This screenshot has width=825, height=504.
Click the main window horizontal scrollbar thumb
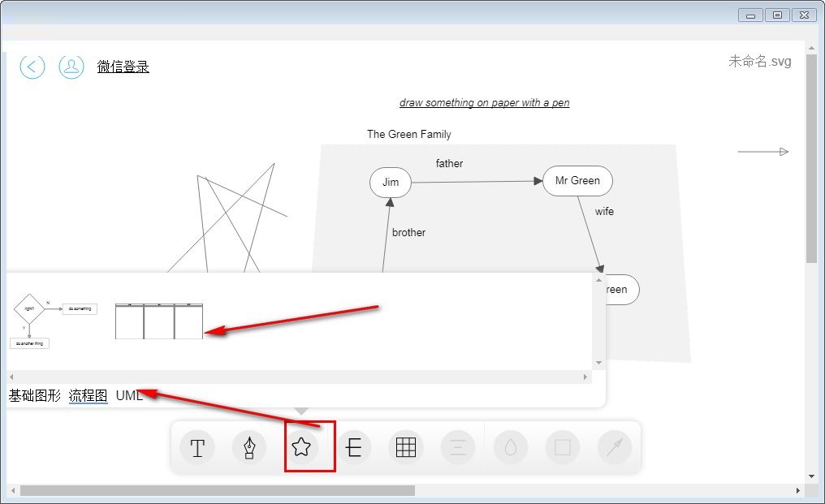pyautogui.click(x=218, y=490)
